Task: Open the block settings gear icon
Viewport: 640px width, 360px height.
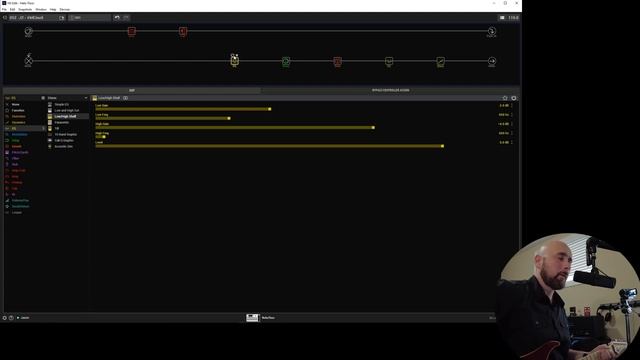Action: tap(514, 98)
